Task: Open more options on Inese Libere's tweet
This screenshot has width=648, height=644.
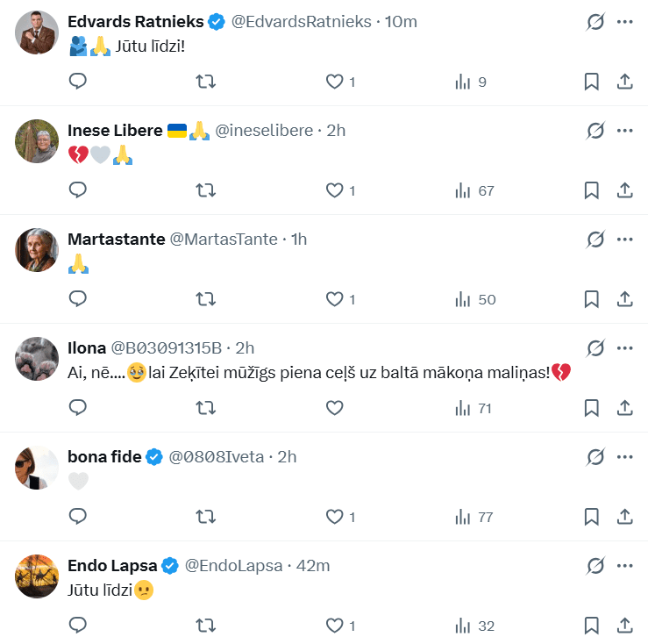Action: (x=625, y=131)
